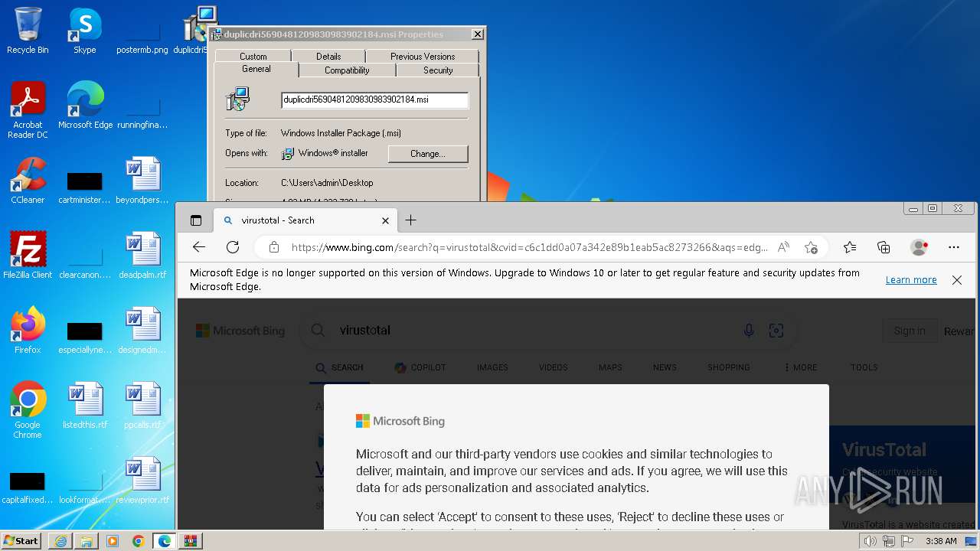Edit the msi filename field
Screen dimensions: 980x551
pyautogui.click(x=374, y=99)
